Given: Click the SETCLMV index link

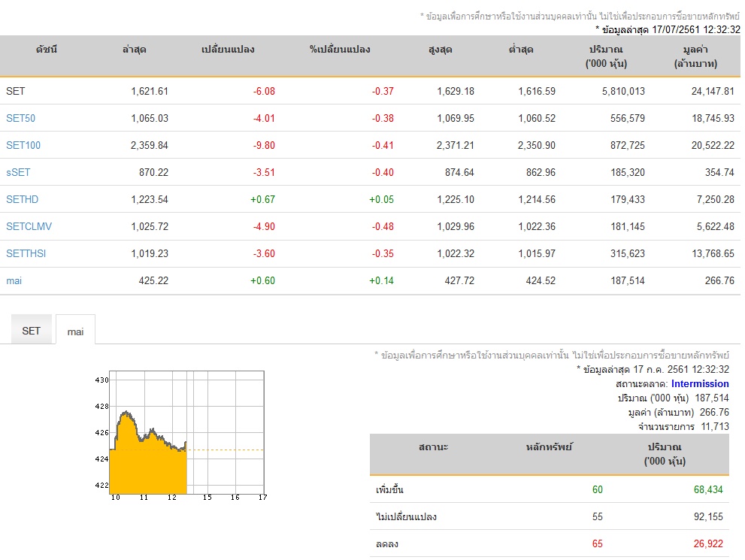Looking at the screenshot, I should click(29, 226).
